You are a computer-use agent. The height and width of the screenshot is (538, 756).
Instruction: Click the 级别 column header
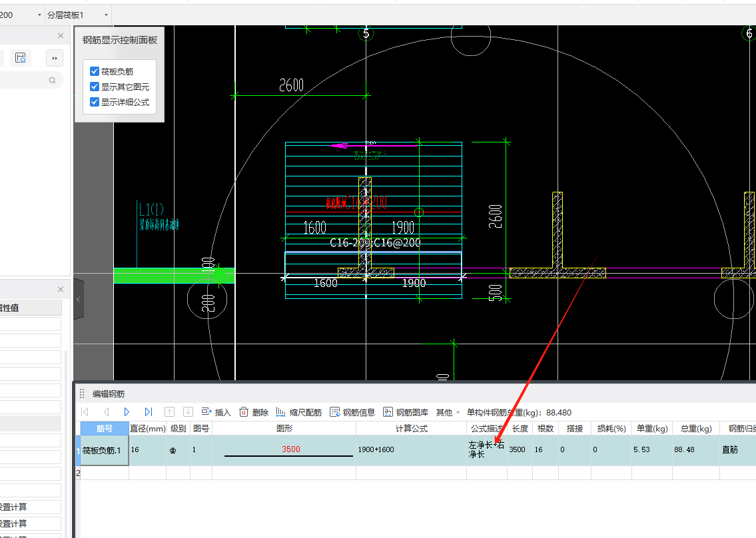[x=178, y=428]
